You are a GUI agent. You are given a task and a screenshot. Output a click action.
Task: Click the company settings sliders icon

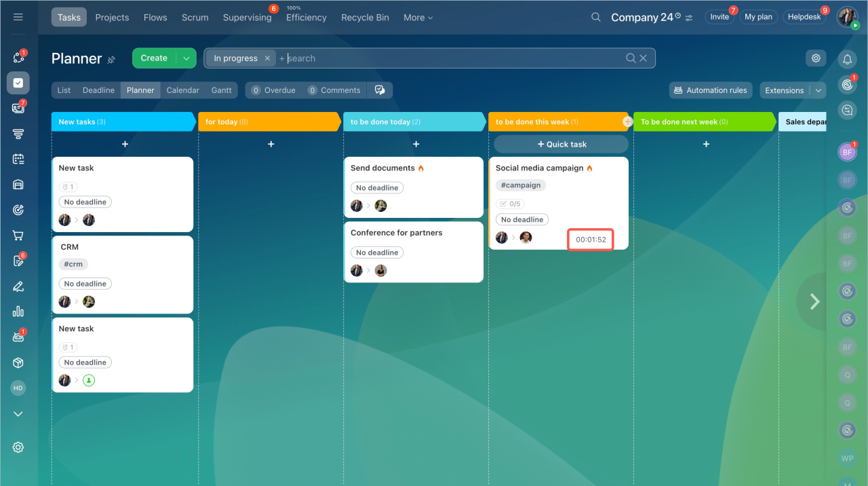(x=690, y=18)
